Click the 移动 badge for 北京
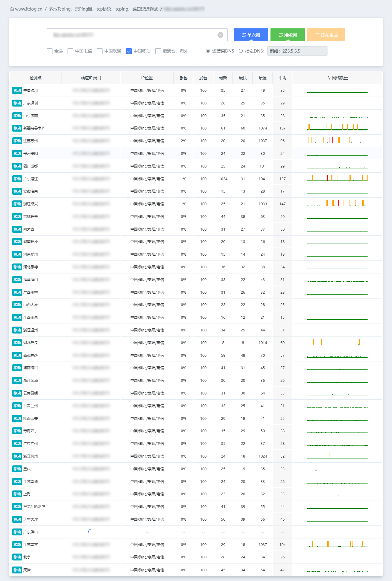 tap(17, 557)
